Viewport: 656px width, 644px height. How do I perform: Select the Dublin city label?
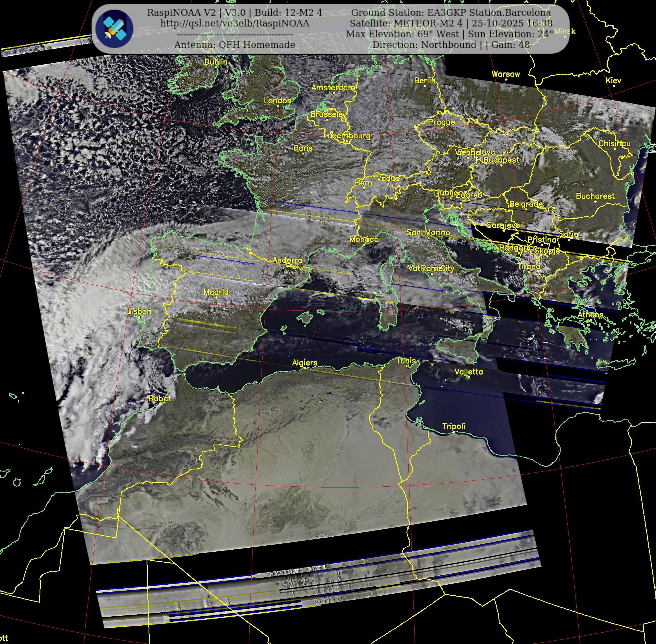[x=216, y=62]
